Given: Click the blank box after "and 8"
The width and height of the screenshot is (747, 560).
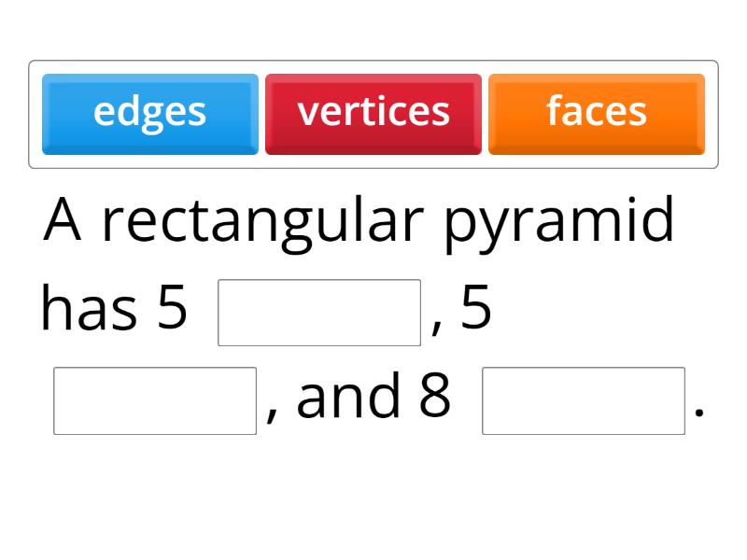Looking at the screenshot, I should point(584,400).
